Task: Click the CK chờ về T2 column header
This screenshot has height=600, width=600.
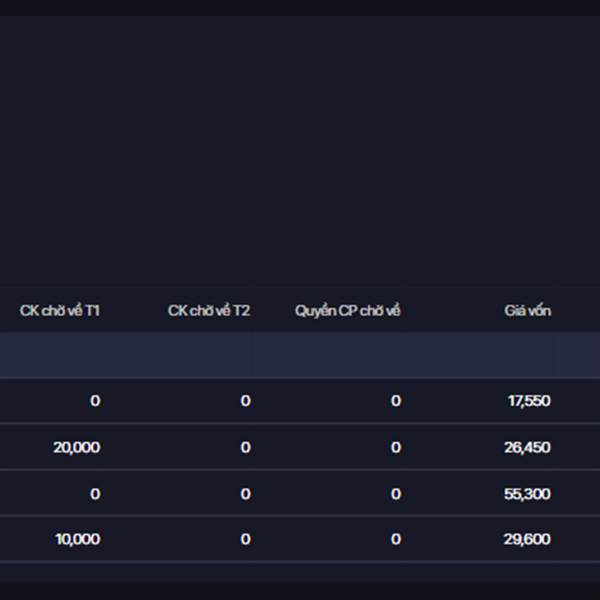Action: (x=209, y=311)
